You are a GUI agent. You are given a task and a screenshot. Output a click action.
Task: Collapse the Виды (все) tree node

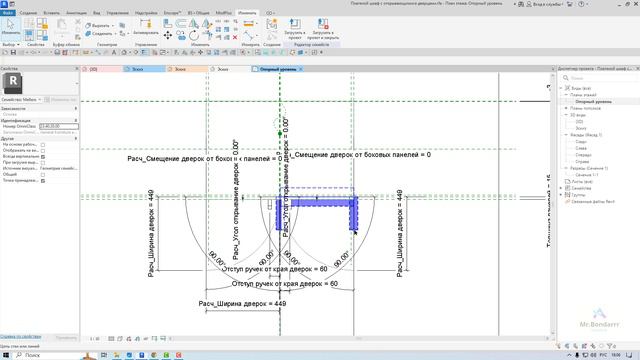point(561,88)
